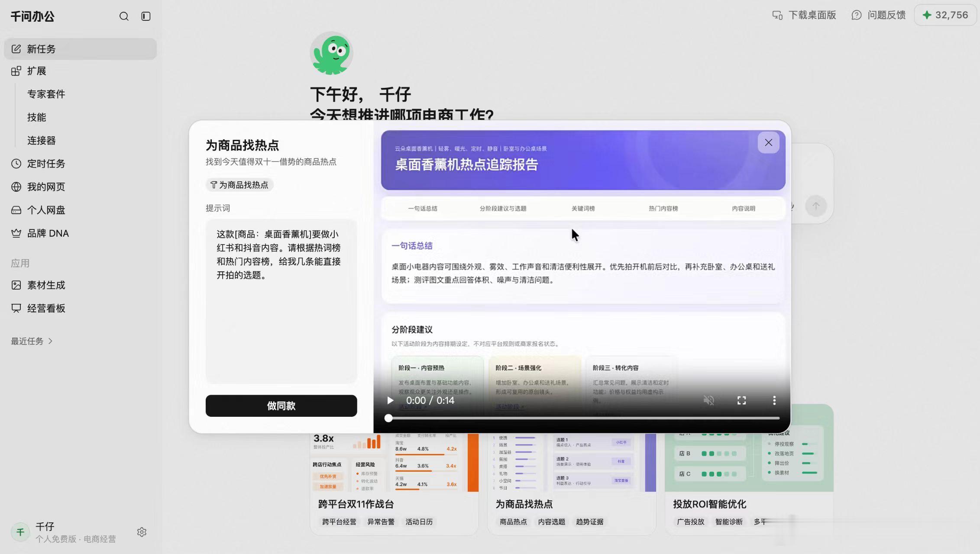Unmute the video audio
Viewport: 980px width, 554px height.
tap(709, 400)
